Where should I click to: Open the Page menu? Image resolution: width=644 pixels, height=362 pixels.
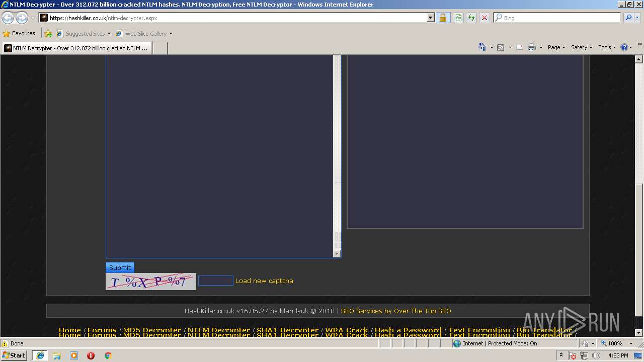[556, 47]
